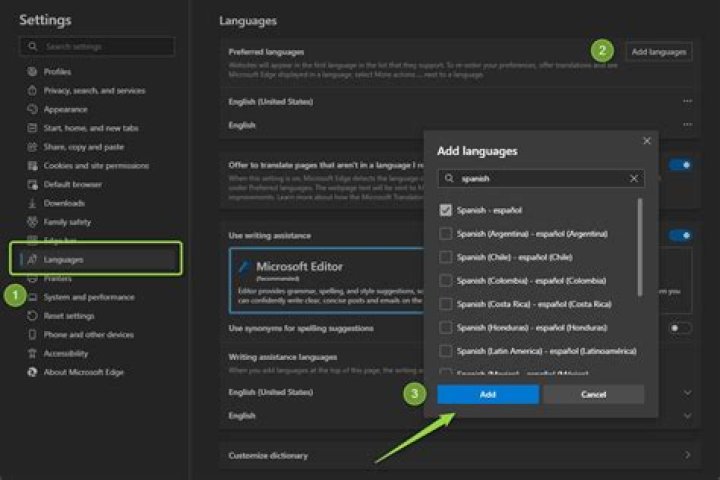This screenshot has height=480, width=720.
Task: Open Phone and other devices page
Action: [89, 335]
